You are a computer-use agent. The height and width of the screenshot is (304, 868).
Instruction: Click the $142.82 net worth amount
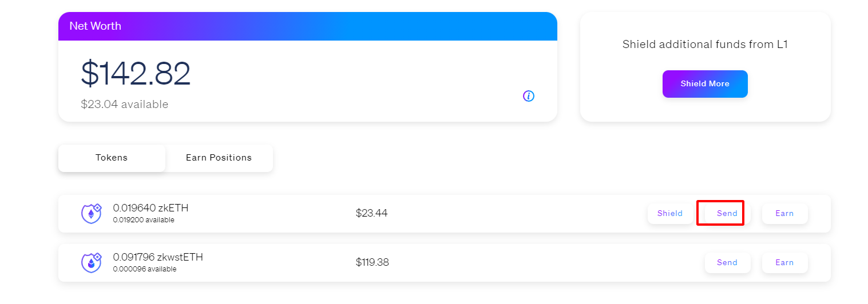[136, 74]
